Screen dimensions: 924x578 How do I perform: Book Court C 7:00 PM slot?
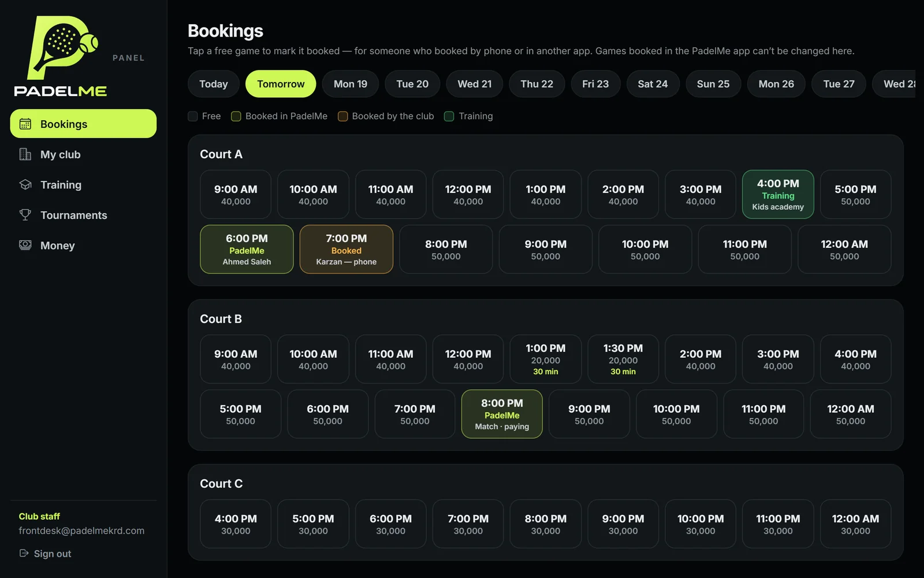(468, 524)
